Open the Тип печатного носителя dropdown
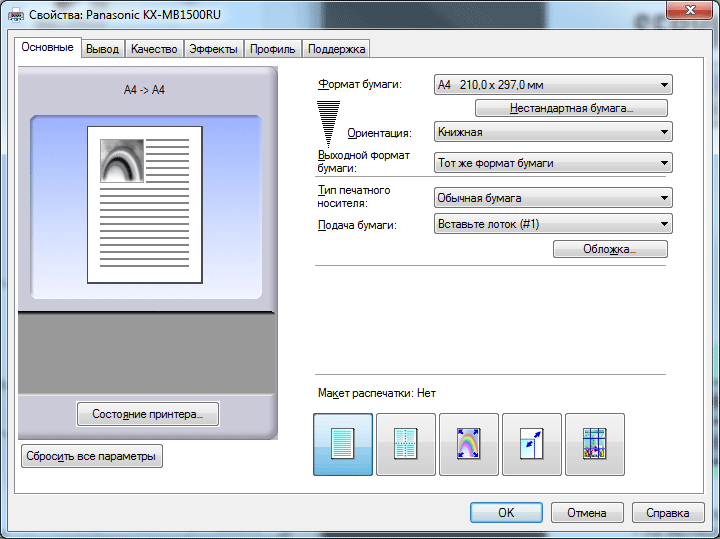The width and height of the screenshot is (720, 539). [x=553, y=198]
